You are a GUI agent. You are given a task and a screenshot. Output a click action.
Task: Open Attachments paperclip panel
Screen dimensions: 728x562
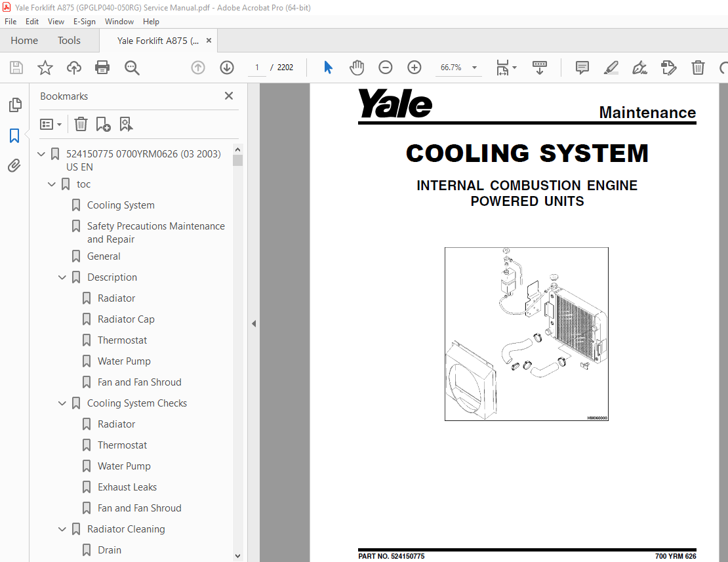[x=14, y=166]
